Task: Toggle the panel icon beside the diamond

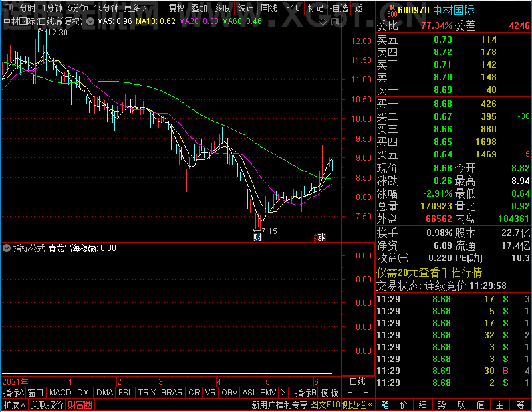Action: (335, 22)
